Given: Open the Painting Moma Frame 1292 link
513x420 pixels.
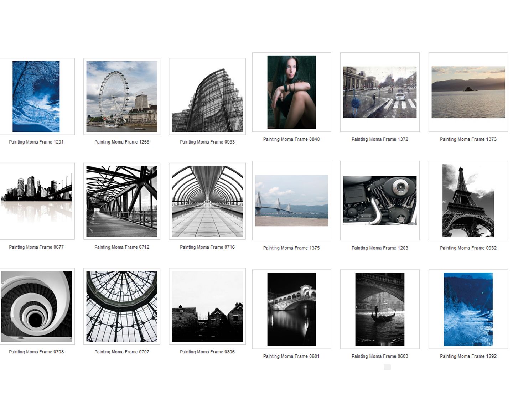Looking at the screenshot, I should click(x=468, y=356).
